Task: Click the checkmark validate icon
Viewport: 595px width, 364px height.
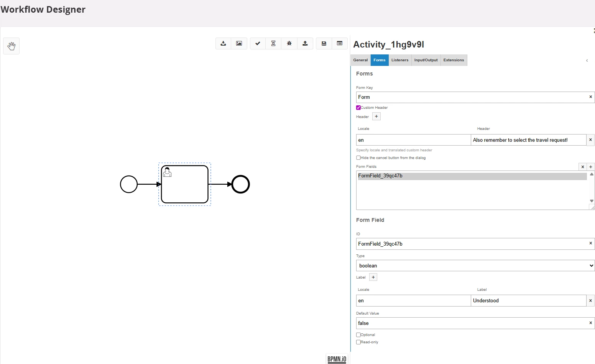Action: coord(258,43)
